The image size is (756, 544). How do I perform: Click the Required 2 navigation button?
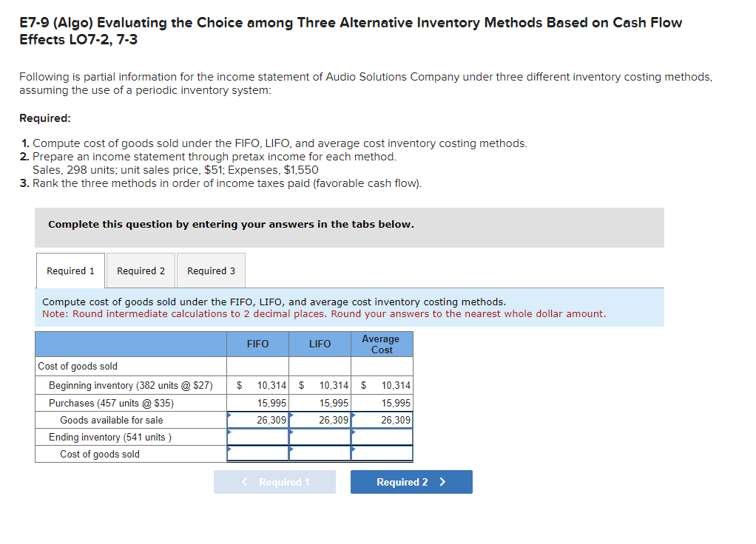pyautogui.click(x=411, y=481)
